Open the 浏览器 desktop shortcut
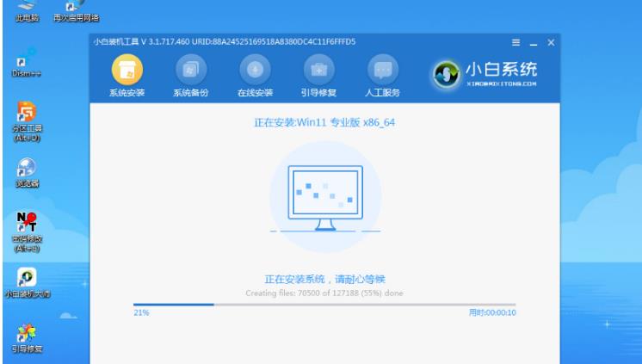642x364 pixels. point(27,173)
